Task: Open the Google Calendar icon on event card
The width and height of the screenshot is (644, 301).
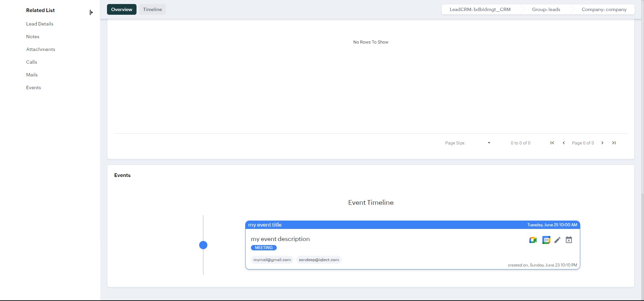Action: pyautogui.click(x=546, y=240)
